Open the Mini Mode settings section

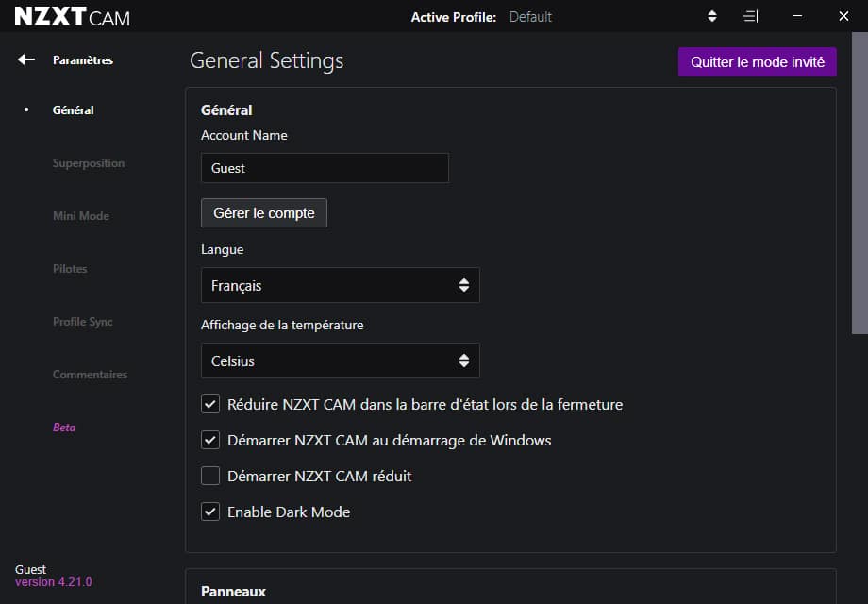[81, 216]
